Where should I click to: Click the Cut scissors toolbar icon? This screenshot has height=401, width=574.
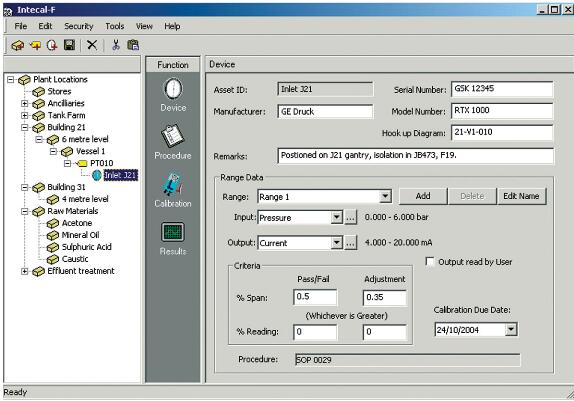tap(116, 45)
